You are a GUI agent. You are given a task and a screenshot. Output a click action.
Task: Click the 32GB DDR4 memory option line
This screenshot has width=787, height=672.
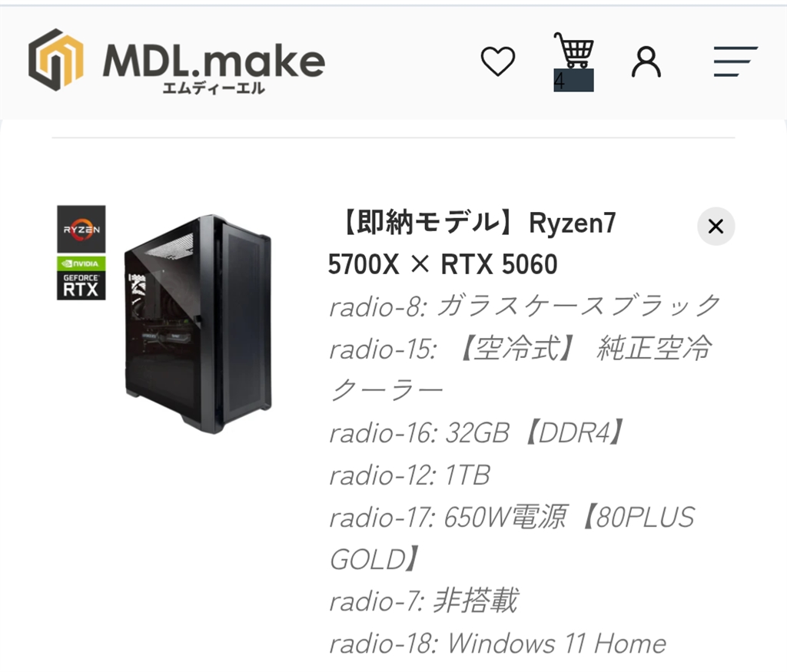[477, 432]
